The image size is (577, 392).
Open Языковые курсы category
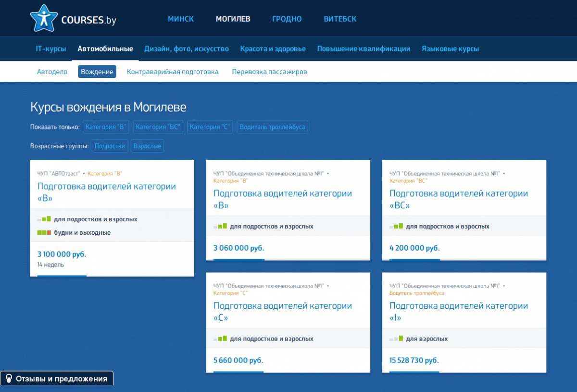point(450,49)
